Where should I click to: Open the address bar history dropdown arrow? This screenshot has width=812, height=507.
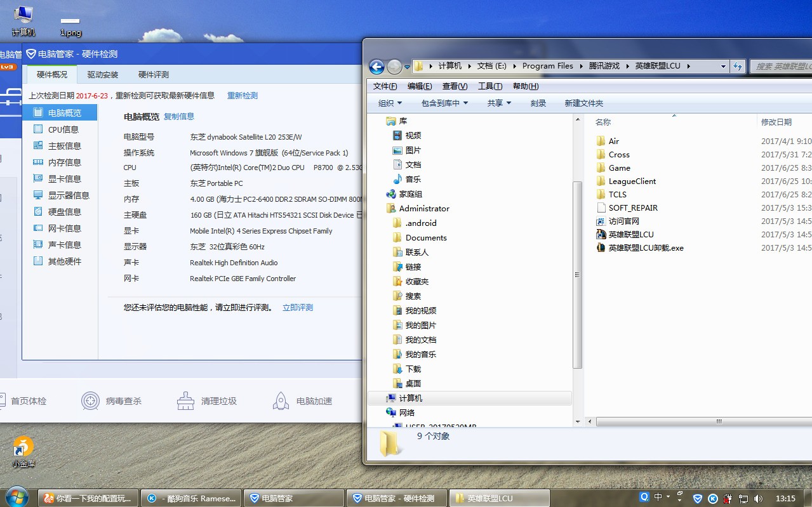coord(723,66)
